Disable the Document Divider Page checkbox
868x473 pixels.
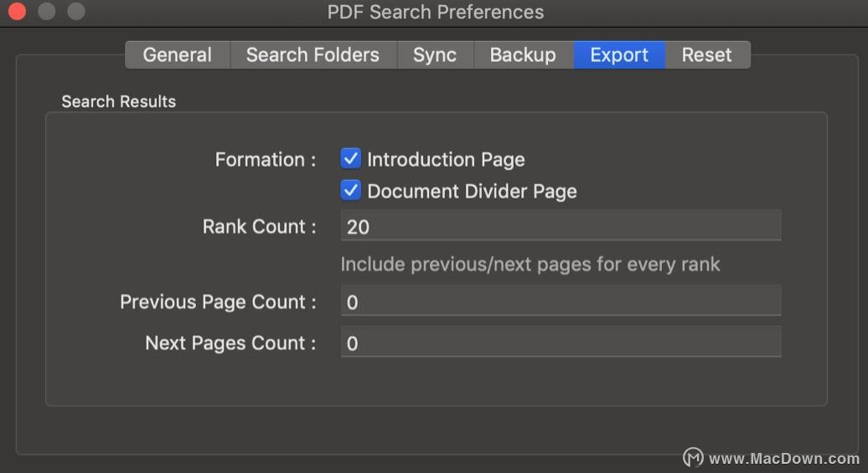coord(350,190)
